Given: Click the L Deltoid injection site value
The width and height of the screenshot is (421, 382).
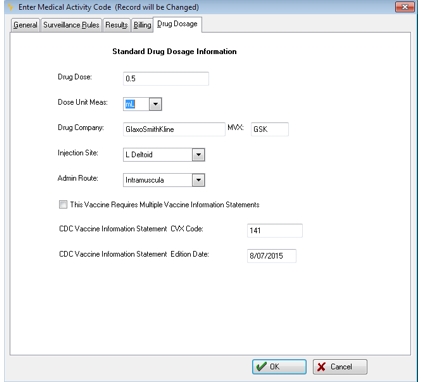Looking at the screenshot, I should pyautogui.click(x=139, y=155).
